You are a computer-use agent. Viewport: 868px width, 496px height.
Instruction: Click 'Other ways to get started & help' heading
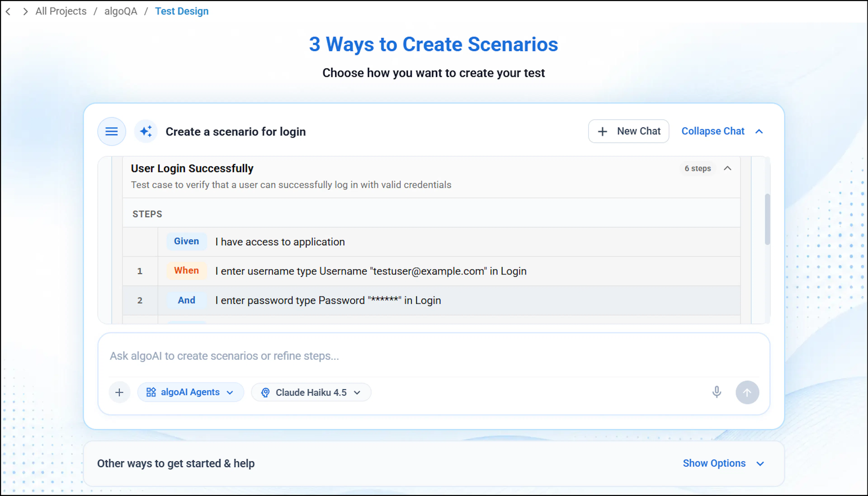tap(176, 463)
